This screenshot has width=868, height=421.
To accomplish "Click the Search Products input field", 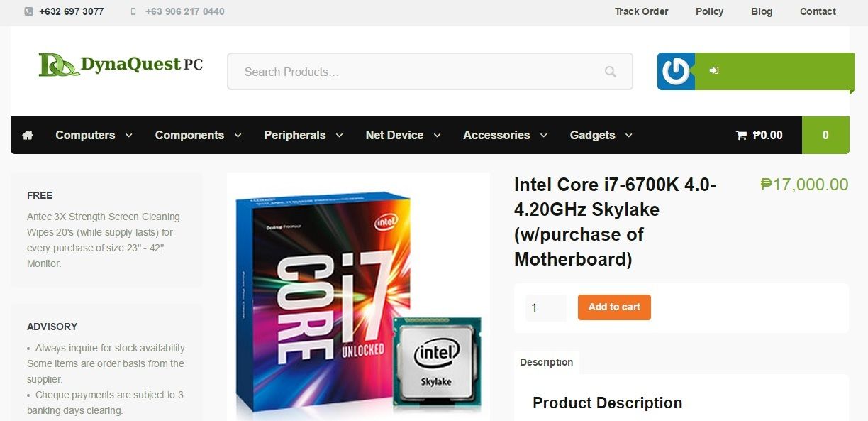I will pos(430,72).
